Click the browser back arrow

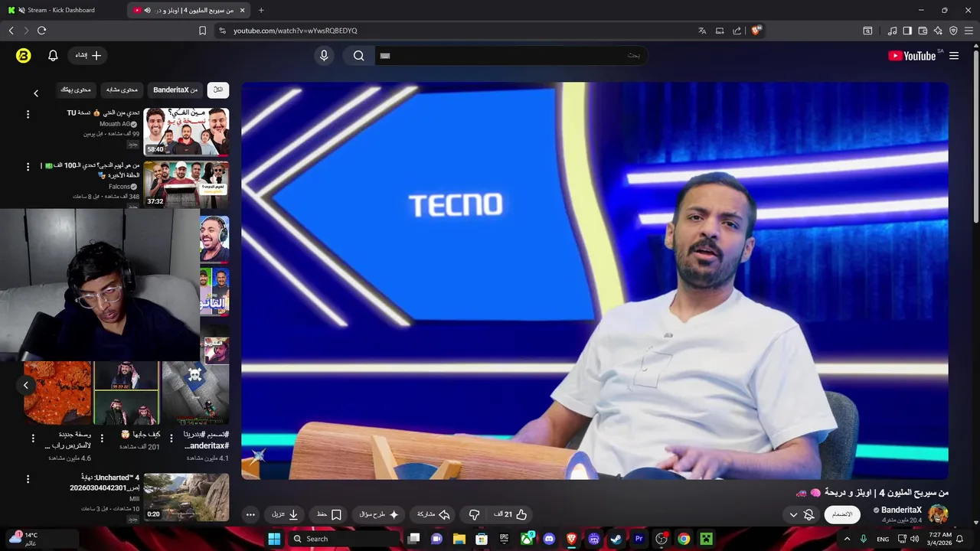(x=11, y=31)
